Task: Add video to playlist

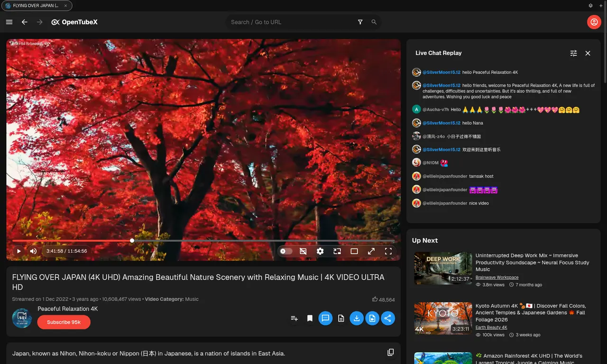Action: coord(294,318)
